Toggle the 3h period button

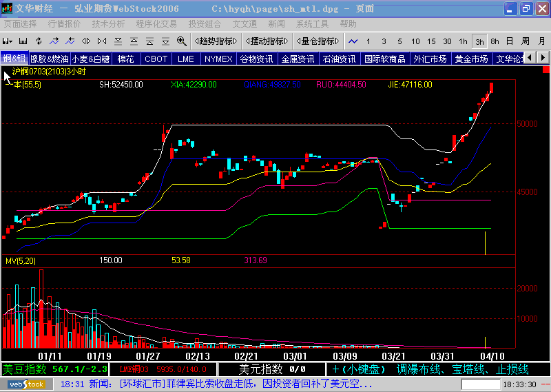(479, 41)
